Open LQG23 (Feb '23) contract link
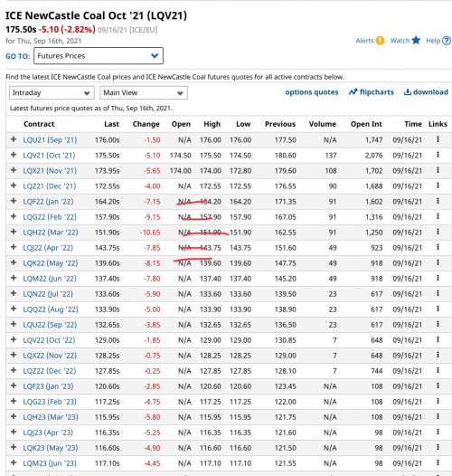 pyautogui.click(x=50, y=402)
